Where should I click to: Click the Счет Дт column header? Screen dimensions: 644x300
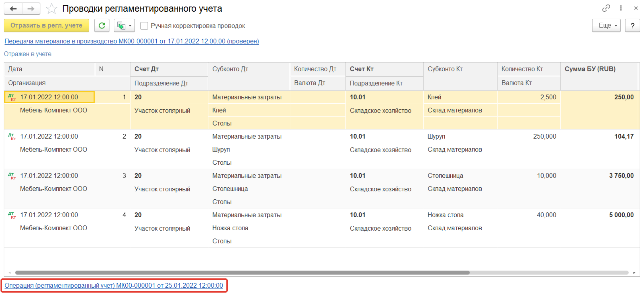[x=146, y=69]
